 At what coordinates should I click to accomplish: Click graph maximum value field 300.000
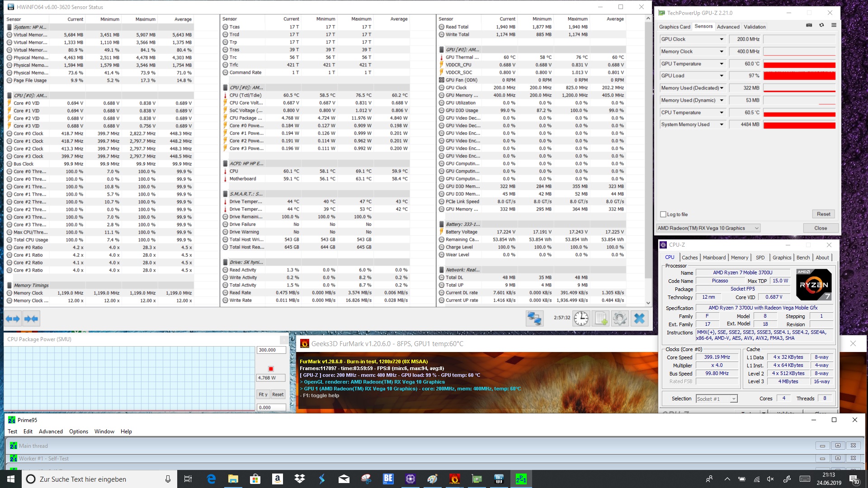pyautogui.click(x=271, y=350)
